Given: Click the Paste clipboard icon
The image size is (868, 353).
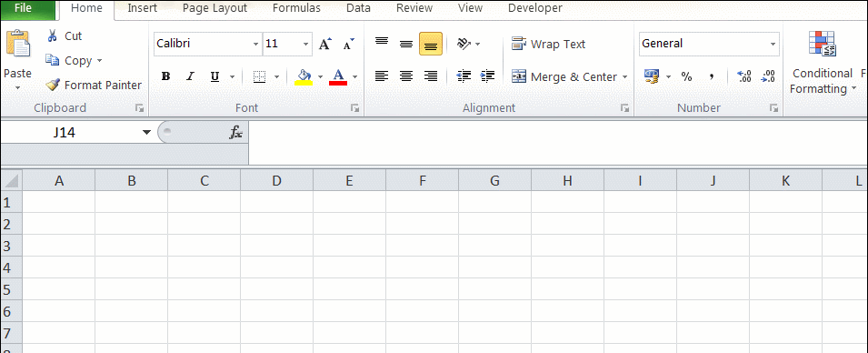Looking at the screenshot, I should [x=18, y=45].
